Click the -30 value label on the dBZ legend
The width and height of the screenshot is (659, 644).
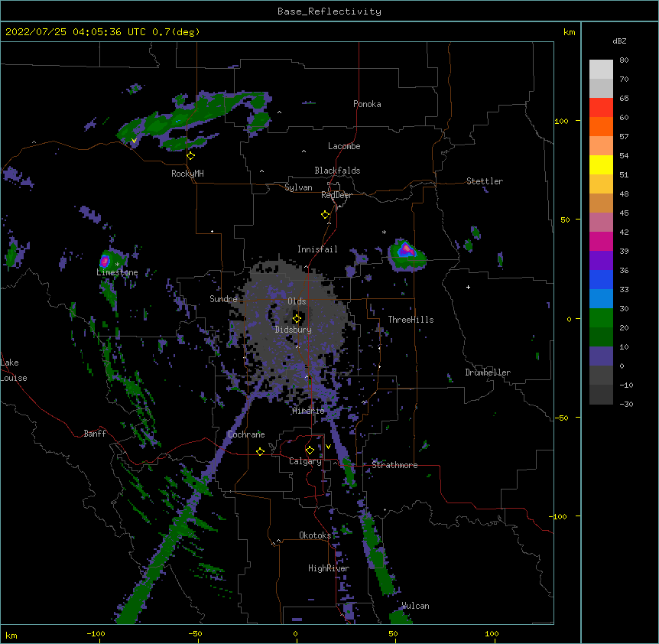tap(626, 405)
